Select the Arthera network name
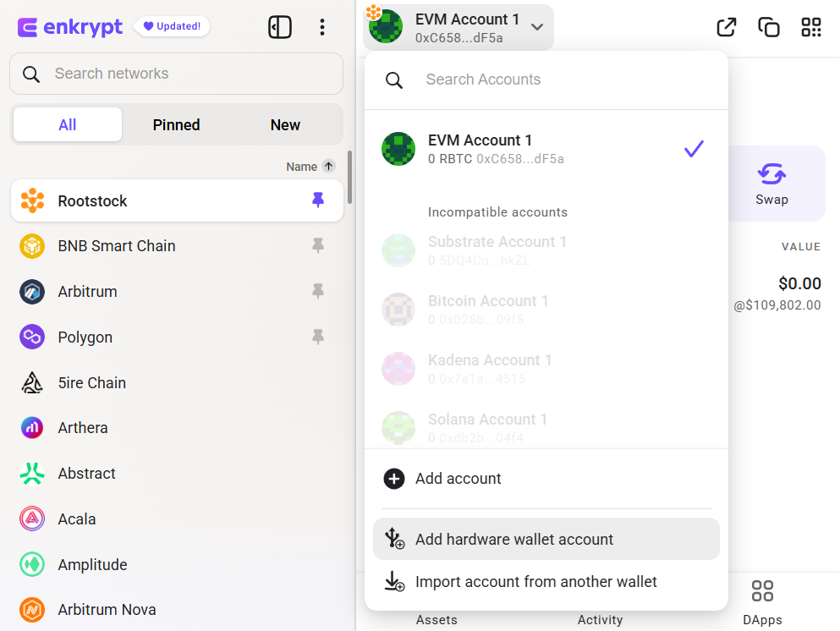The height and width of the screenshot is (631, 840). click(83, 428)
